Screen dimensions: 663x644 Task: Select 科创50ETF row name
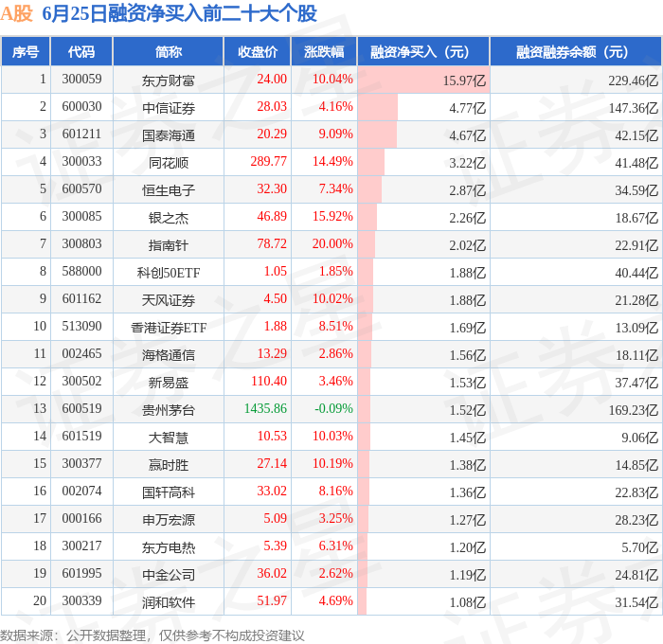(169, 273)
